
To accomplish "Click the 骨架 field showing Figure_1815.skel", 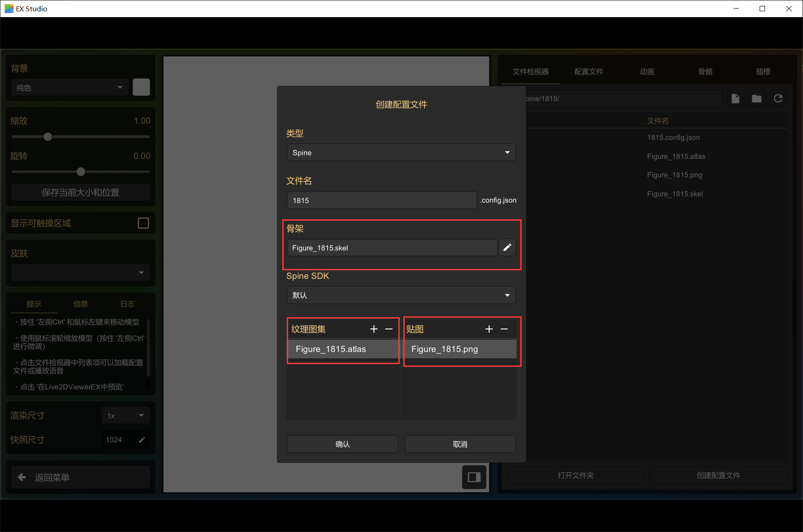I will click(x=392, y=248).
